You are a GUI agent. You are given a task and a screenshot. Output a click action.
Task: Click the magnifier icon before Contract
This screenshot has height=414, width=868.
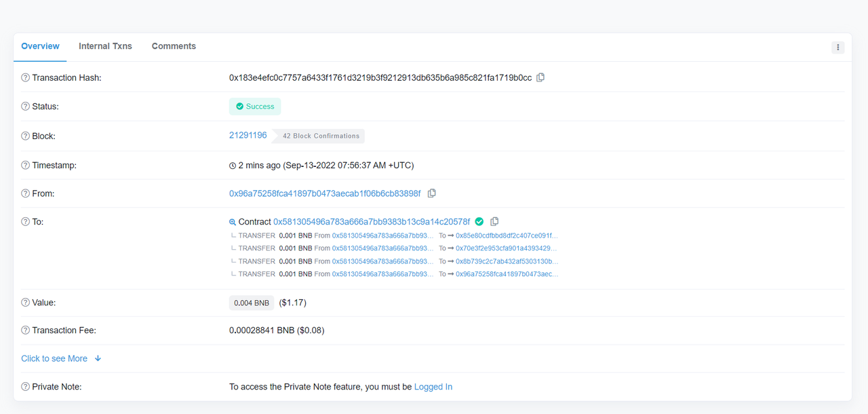233,222
